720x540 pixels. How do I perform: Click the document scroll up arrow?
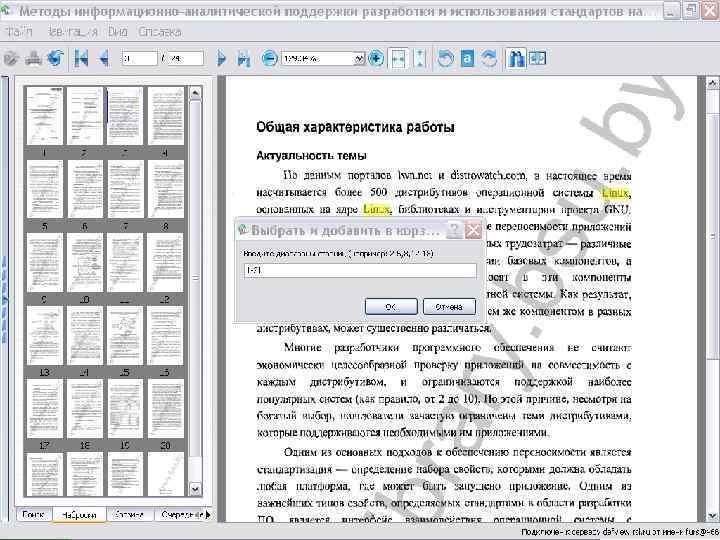712,83
